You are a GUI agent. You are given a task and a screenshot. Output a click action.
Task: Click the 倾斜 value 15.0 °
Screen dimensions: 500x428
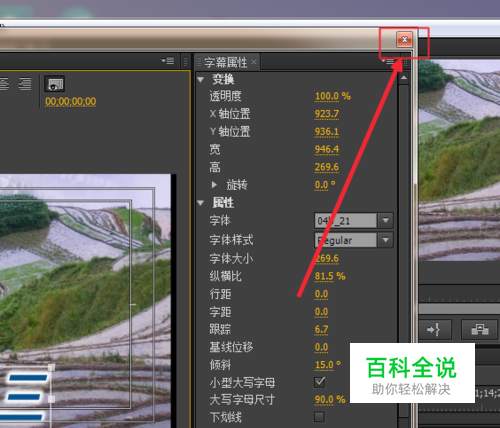tap(328, 365)
